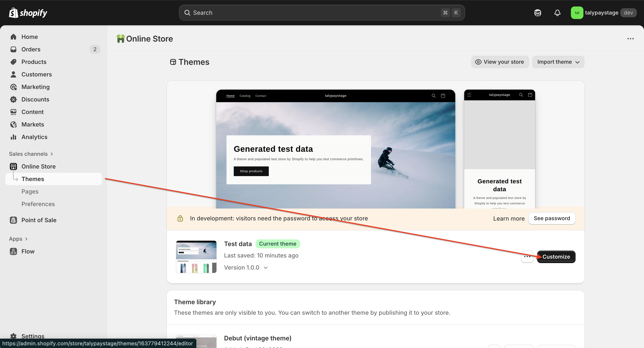Open Test data theme three-dot menu
The image size is (644, 348).
527,257
